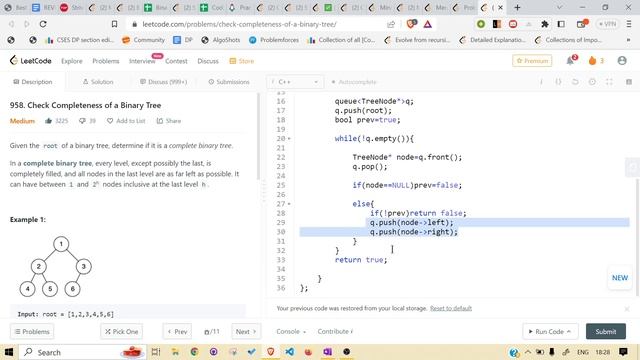
Task: Open Problems in the top navigation
Action: (x=106, y=61)
